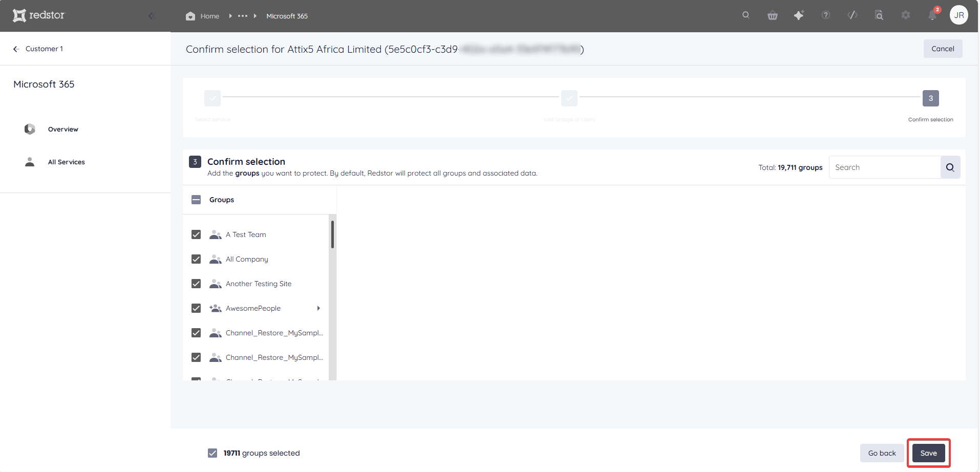Click the All Company group icon
This screenshot has width=980, height=472.
click(x=216, y=259)
